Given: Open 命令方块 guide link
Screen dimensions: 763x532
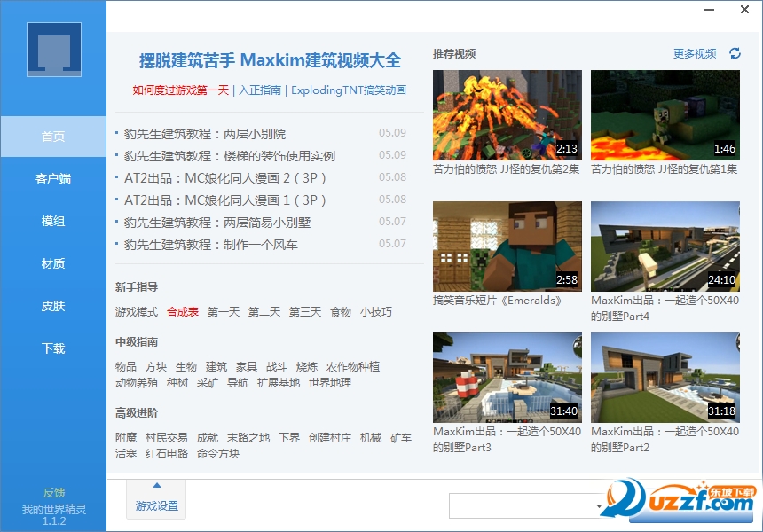Looking at the screenshot, I should click(218, 454).
